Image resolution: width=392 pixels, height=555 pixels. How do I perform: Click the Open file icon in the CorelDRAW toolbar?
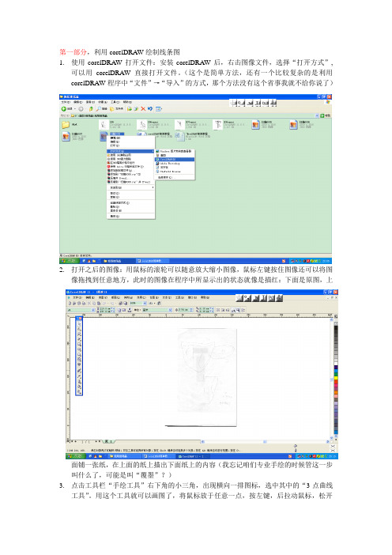[x=74, y=304]
